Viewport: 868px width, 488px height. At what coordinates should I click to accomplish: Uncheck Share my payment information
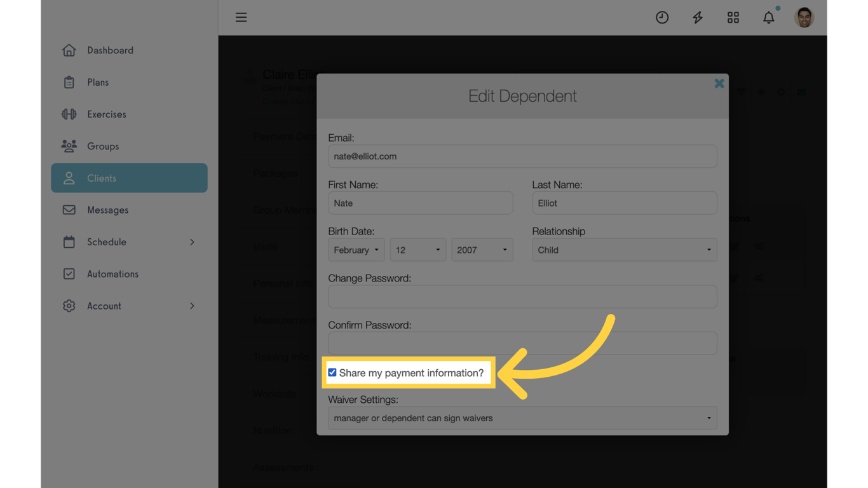(332, 372)
